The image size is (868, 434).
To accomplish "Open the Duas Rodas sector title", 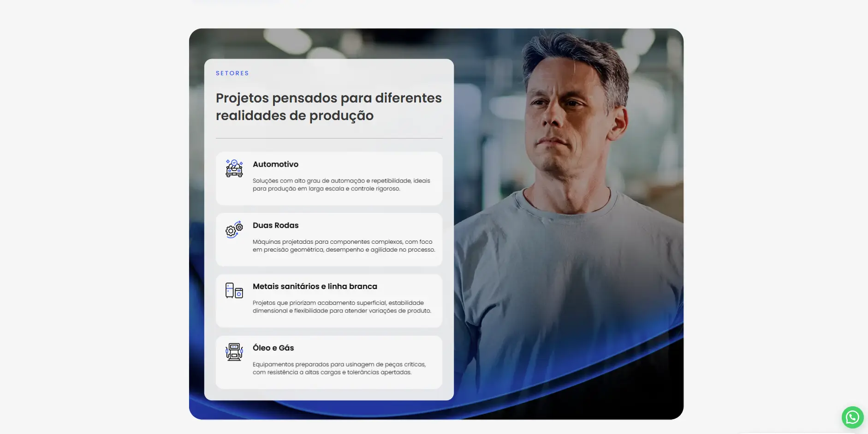I will [275, 225].
